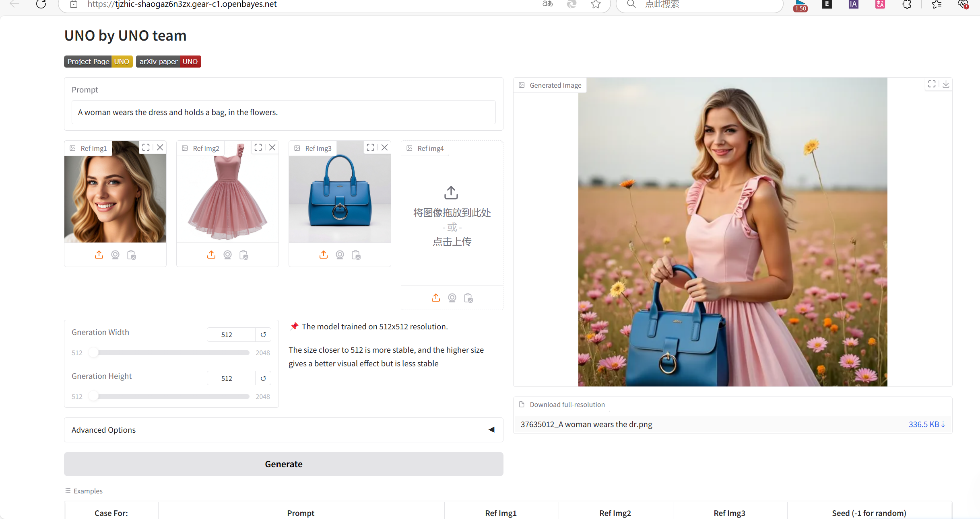The image size is (980, 526).
Task: Remove the Ref Img3 bag image
Action: coord(385,148)
